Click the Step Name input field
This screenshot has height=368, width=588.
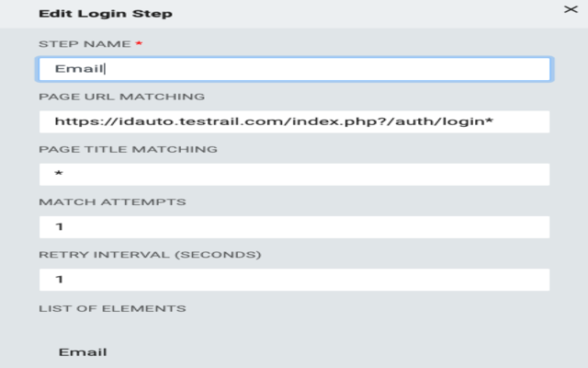(x=294, y=69)
